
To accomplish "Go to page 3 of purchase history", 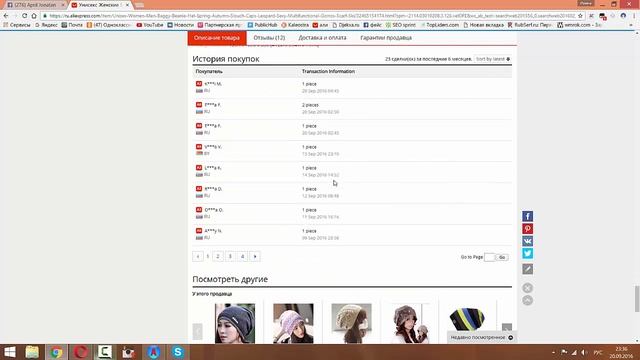I will [x=230, y=256].
